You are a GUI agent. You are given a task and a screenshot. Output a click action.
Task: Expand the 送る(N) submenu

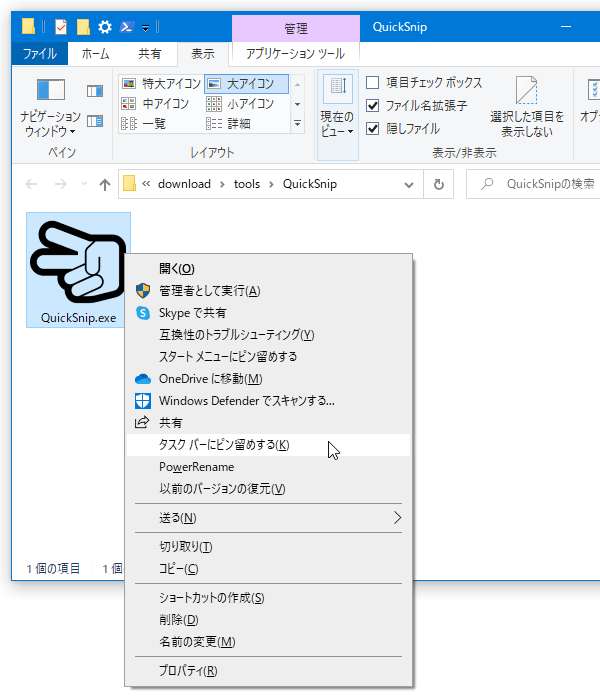pos(268,518)
